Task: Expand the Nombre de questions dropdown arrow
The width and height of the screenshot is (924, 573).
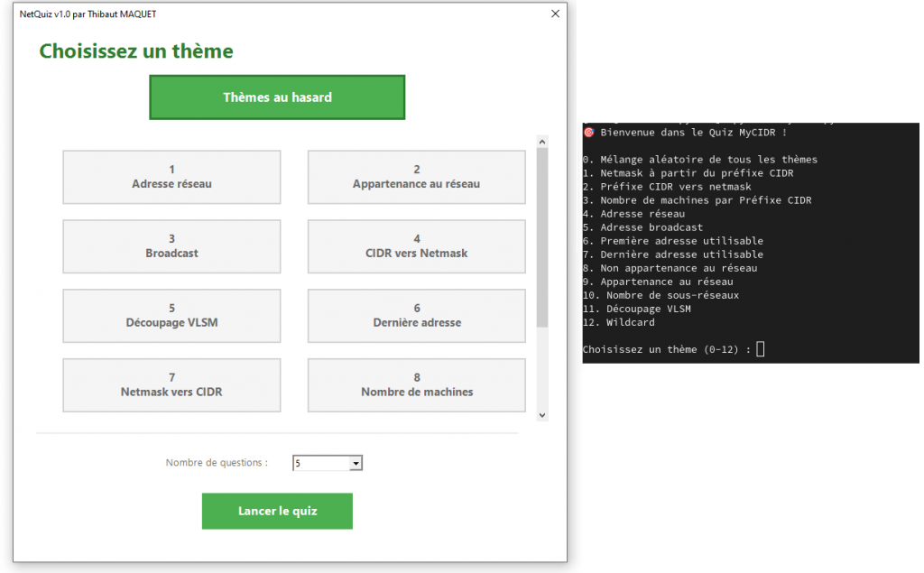Action: [x=356, y=464]
